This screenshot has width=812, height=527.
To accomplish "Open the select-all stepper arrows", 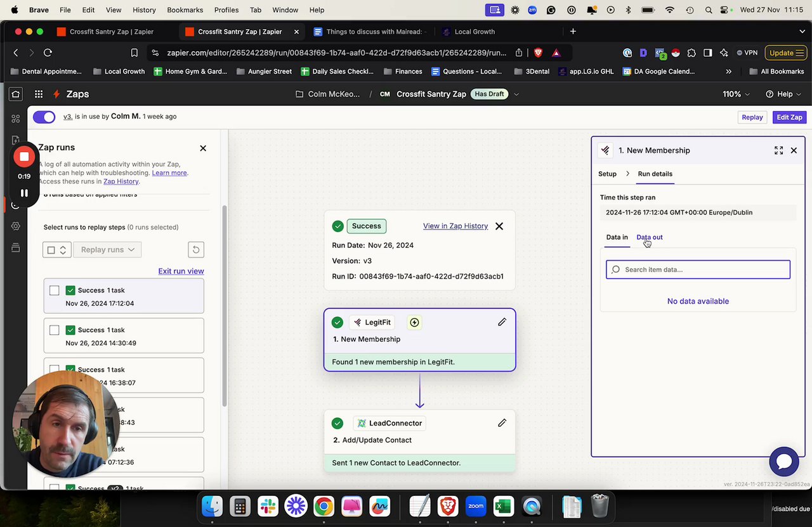I will tap(63, 250).
